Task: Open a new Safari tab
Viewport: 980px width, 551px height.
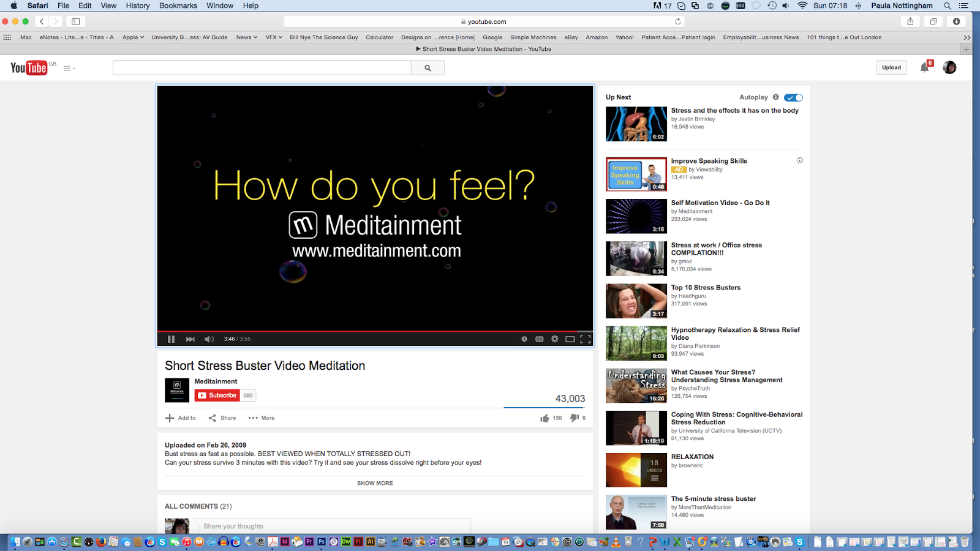Action: [x=967, y=49]
